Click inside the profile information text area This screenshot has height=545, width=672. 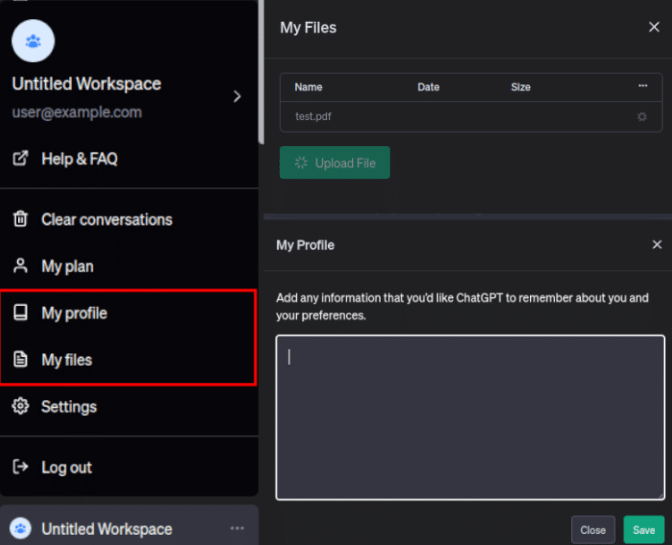470,417
